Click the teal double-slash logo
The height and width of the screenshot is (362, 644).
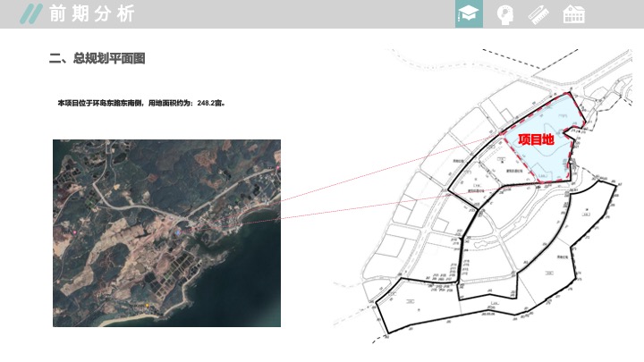point(31,13)
